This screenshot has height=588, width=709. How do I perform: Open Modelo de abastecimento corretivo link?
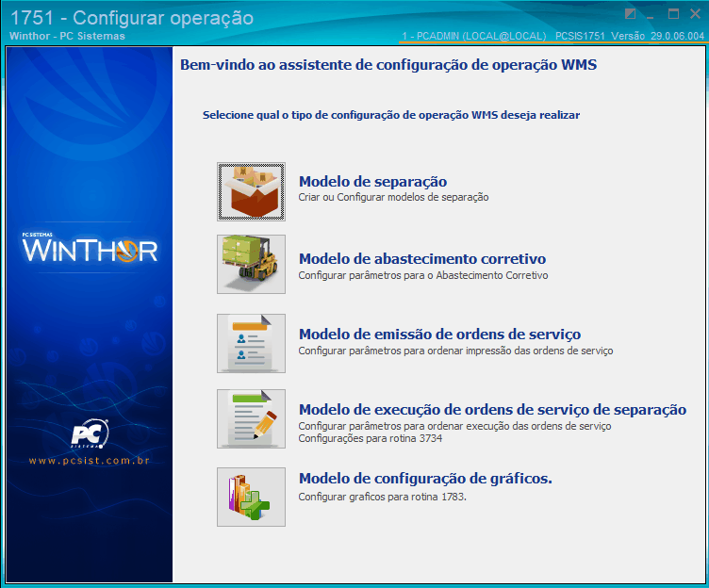[x=422, y=259]
